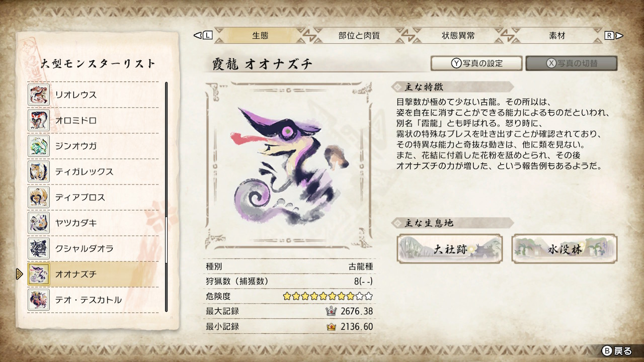Select the オロミドロ monster icon
This screenshot has height=362, width=644.
click(38, 120)
